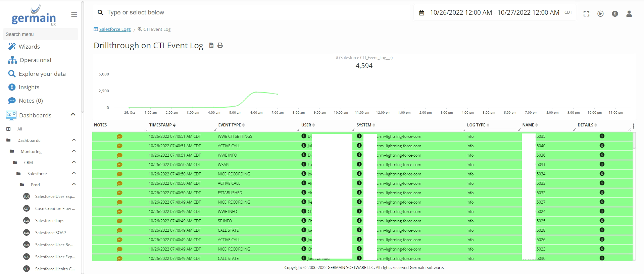Open the Wizards menu item
Screen dimensions: 644x274
coord(29,47)
